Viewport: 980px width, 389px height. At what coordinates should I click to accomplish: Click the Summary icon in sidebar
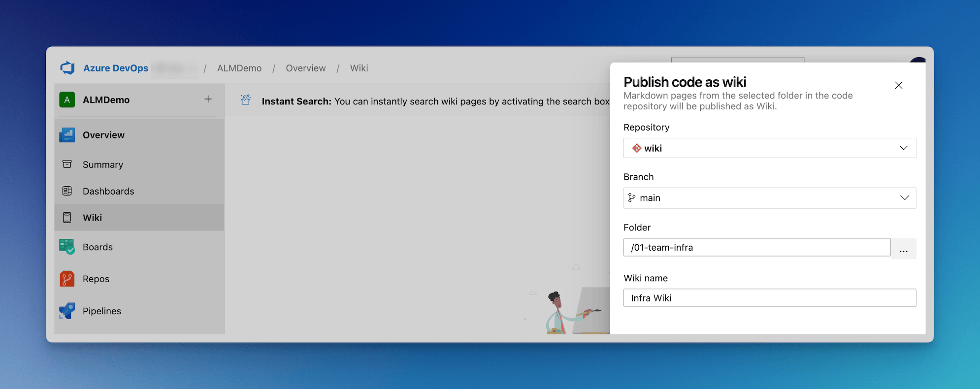click(x=67, y=164)
